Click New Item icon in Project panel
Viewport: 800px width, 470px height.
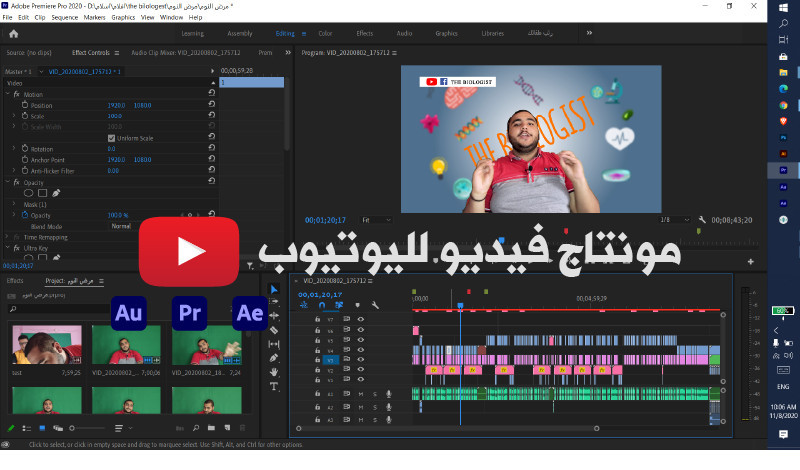pos(227,428)
